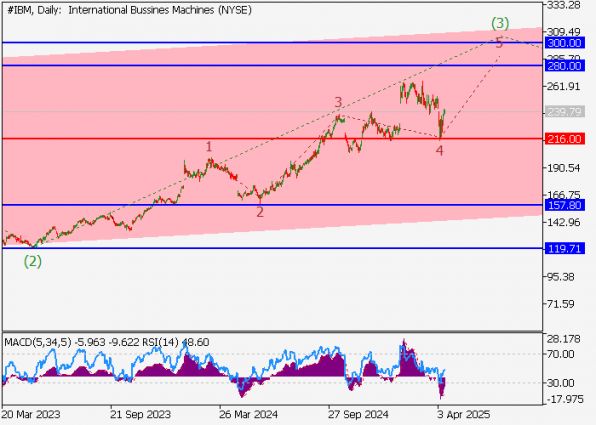
Task: Click the green (3) wave label
Action: pyautogui.click(x=500, y=23)
